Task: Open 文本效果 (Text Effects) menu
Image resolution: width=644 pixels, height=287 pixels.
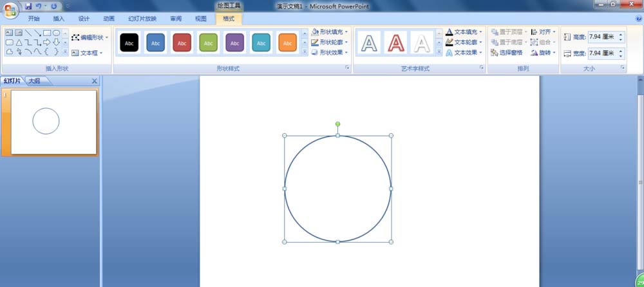Action: 464,53
